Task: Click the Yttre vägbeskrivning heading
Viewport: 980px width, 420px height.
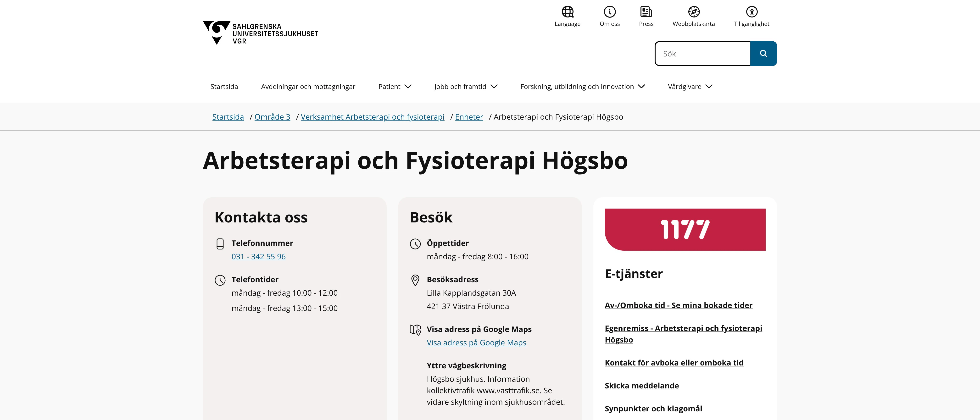Action: click(466, 366)
